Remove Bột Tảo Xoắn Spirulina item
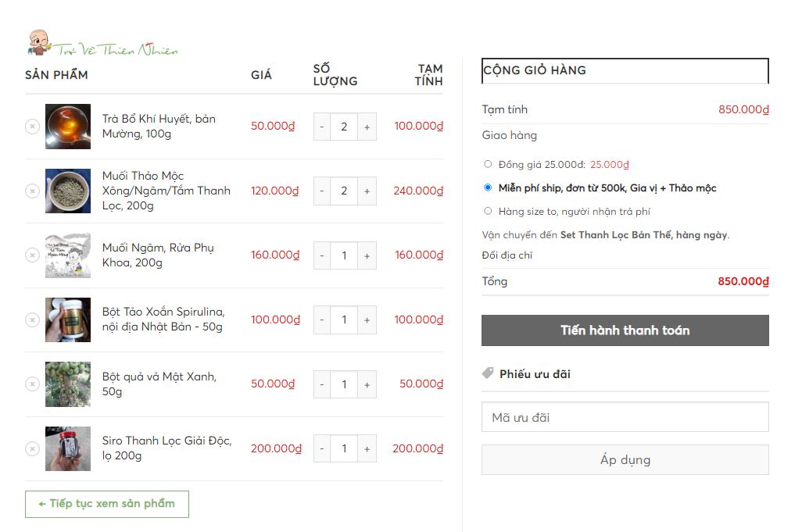 (32, 320)
